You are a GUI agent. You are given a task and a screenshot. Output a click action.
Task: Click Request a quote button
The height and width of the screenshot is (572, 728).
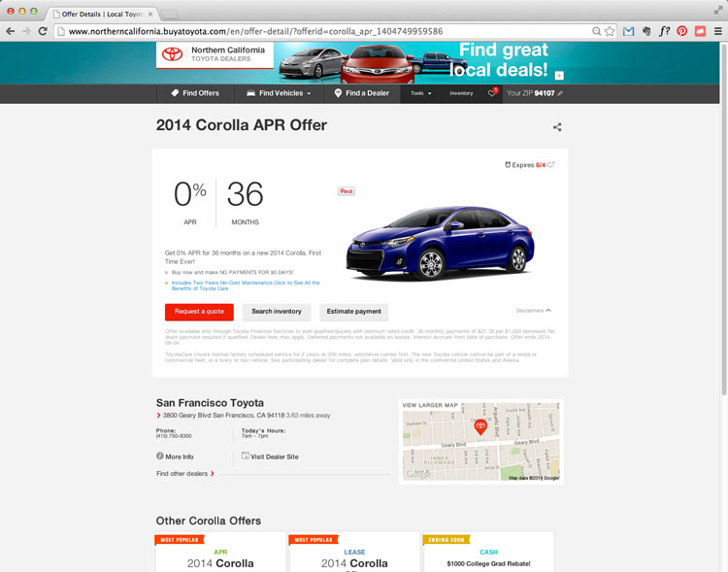click(199, 312)
